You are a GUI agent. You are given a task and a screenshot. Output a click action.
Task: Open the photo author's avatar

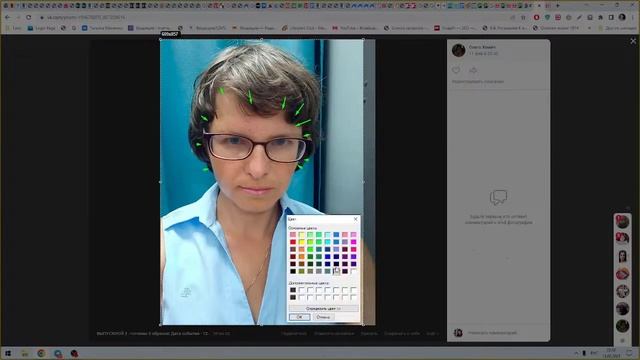[458, 50]
